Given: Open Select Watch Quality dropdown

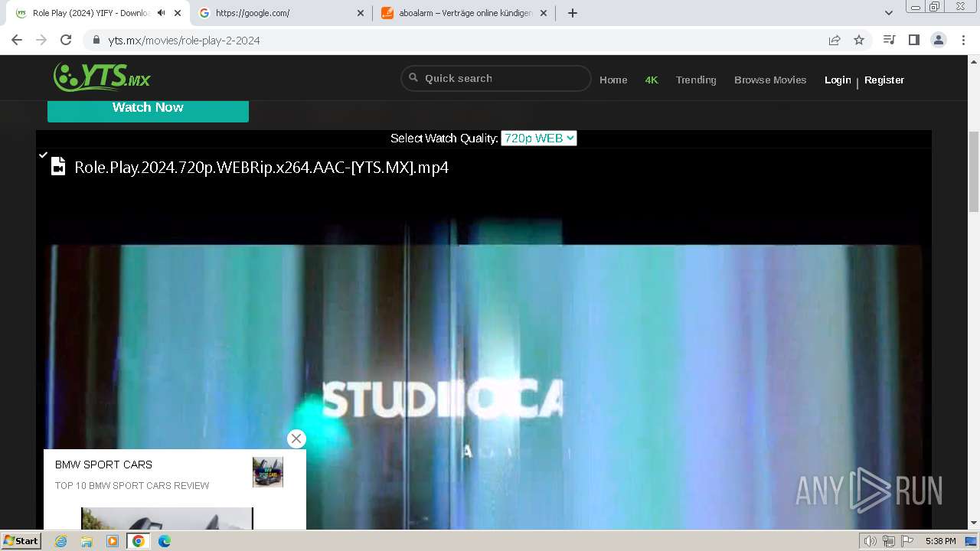Looking at the screenshot, I should click(538, 138).
